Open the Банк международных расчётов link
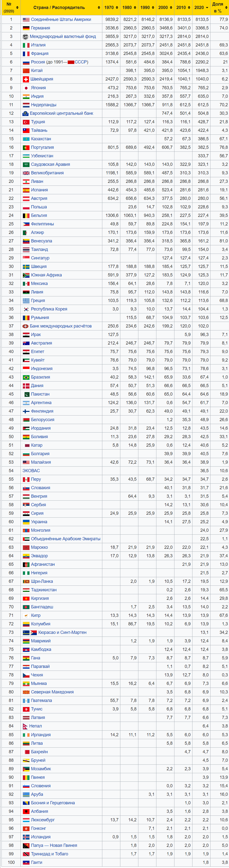Screen dimensions: 229x868 [x=60, y=326]
